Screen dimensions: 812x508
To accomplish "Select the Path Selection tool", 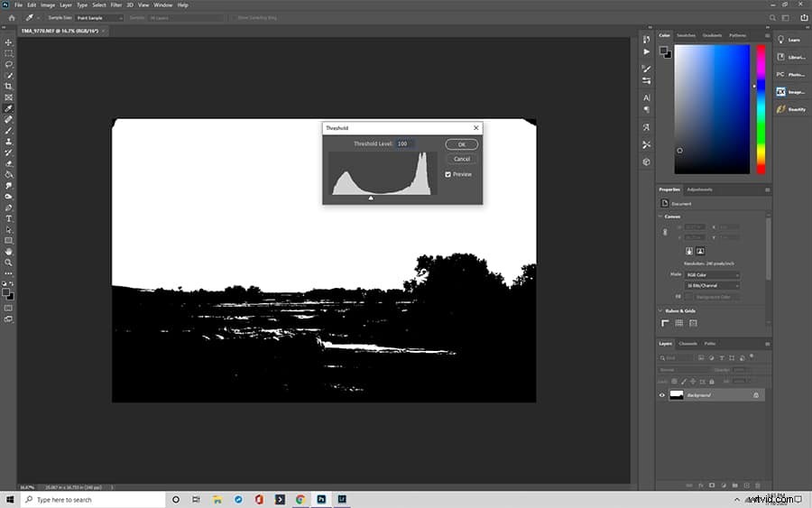I will pyautogui.click(x=8, y=229).
